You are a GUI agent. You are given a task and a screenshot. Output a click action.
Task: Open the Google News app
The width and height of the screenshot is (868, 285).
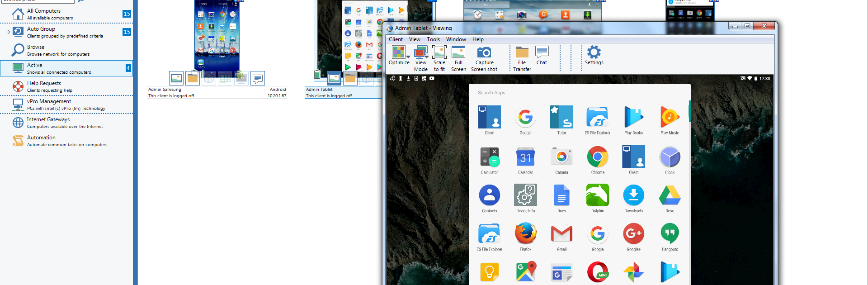[561, 272]
